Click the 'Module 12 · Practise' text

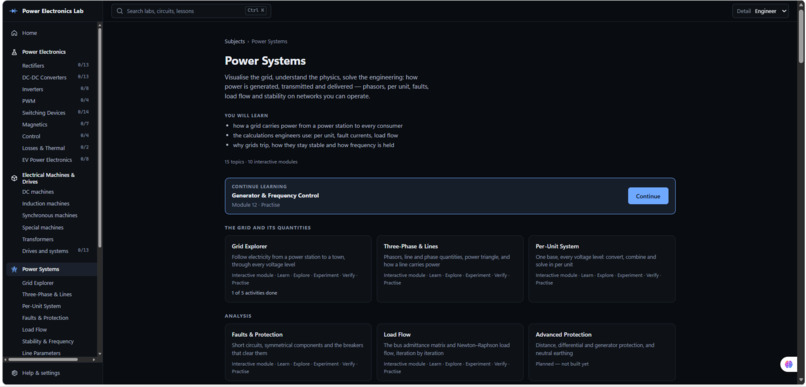pyautogui.click(x=256, y=205)
